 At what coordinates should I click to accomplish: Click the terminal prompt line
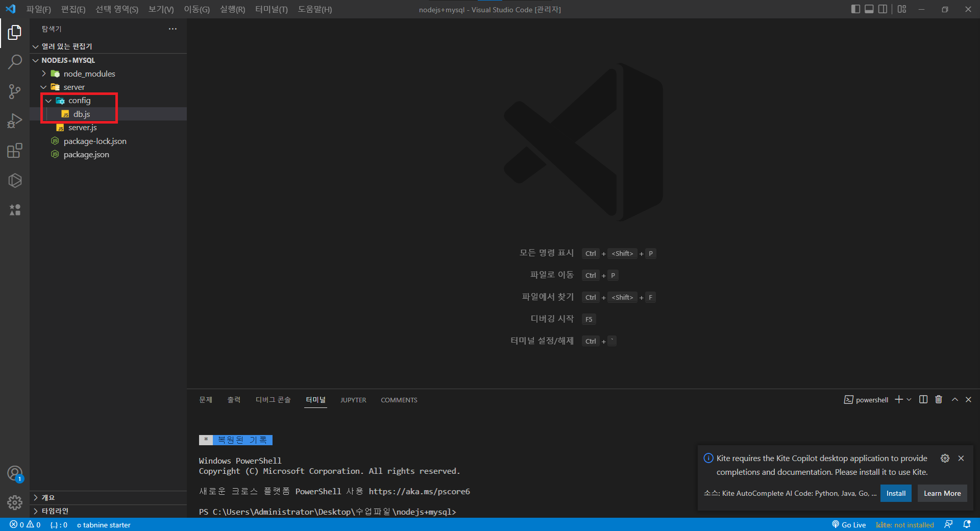327,512
